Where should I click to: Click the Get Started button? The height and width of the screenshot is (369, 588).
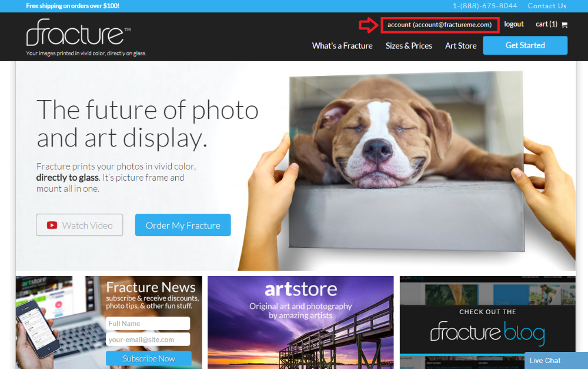coord(525,45)
